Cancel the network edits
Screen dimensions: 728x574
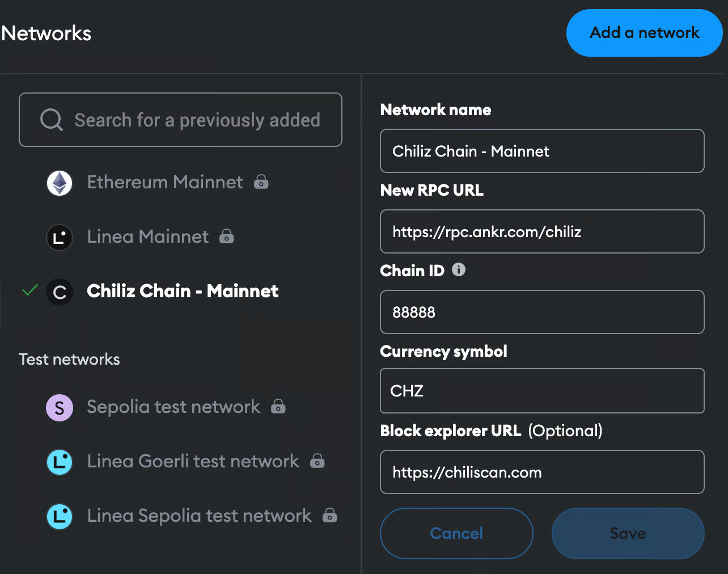pos(456,533)
